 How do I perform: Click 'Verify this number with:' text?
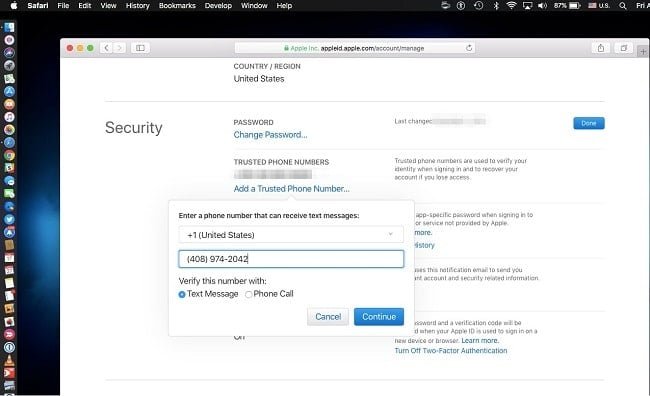click(x=223, y=281)
